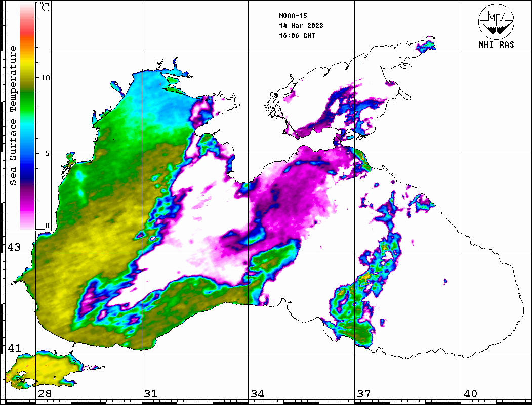The image size is (532, 405).
Task: Click the longitude label 34
Action: (x=257, y=394)
